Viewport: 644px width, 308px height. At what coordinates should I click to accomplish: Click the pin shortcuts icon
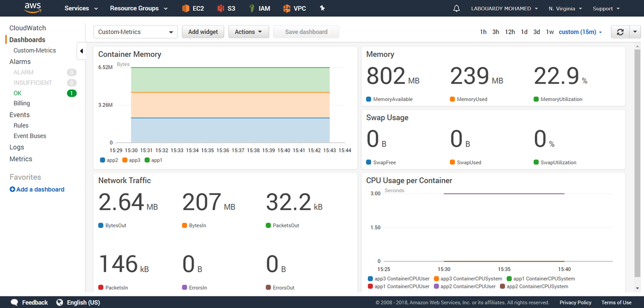coord(323,9)
